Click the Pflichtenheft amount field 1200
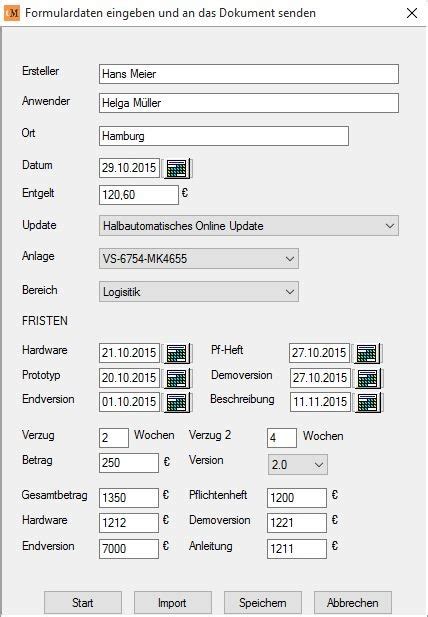 point(297,498)
